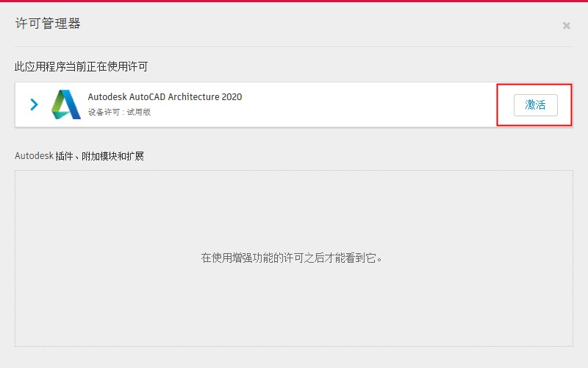This screenshot has width=588, height=368.
Task: Select the Autodesk AutoCAD Architecture 2020 product name
Action: (x=165, y=97)
